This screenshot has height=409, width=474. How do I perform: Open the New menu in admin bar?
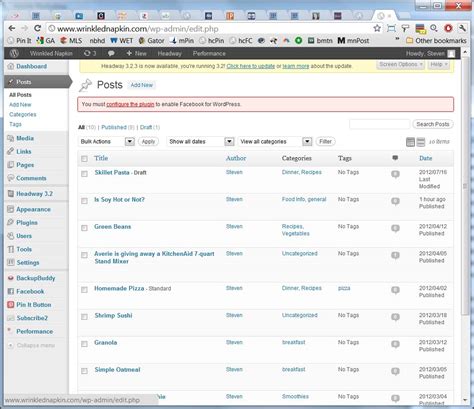click(x=137, y=53)
